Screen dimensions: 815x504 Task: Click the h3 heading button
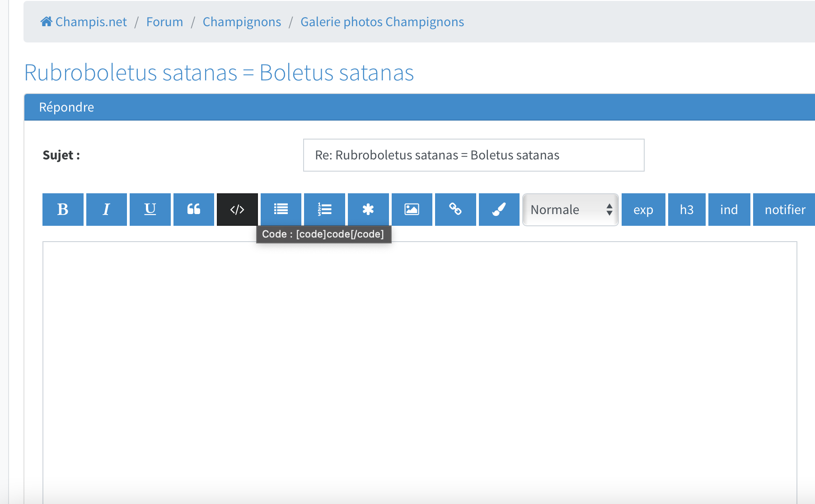[686, 210]
